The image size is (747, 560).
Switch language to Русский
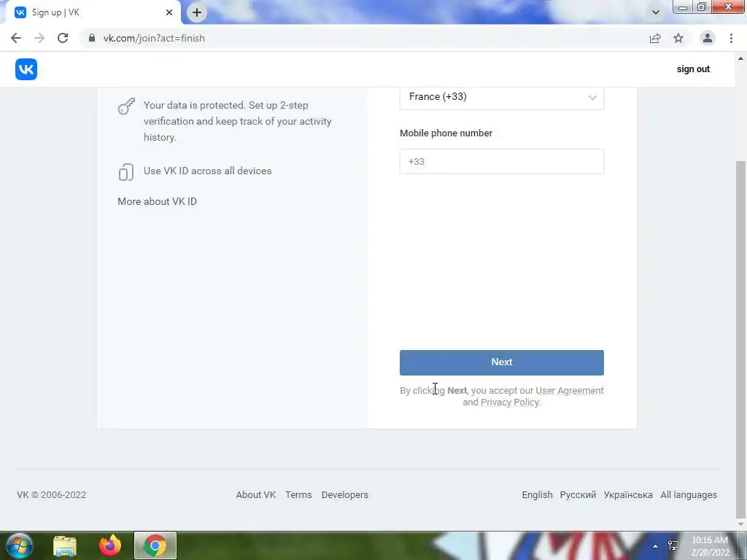coord(578,495)
